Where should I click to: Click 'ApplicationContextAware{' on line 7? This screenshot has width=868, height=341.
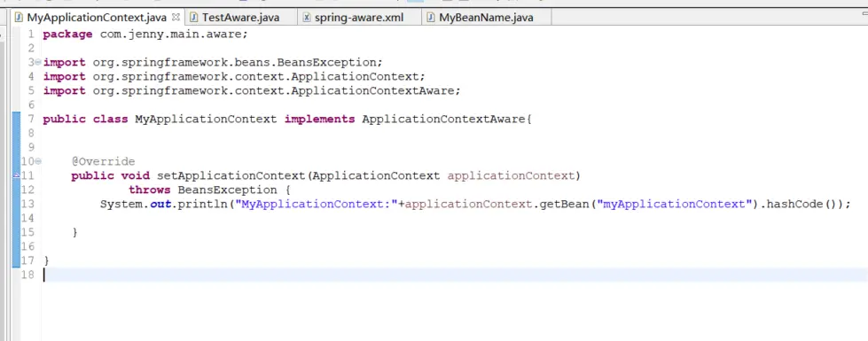447,119
